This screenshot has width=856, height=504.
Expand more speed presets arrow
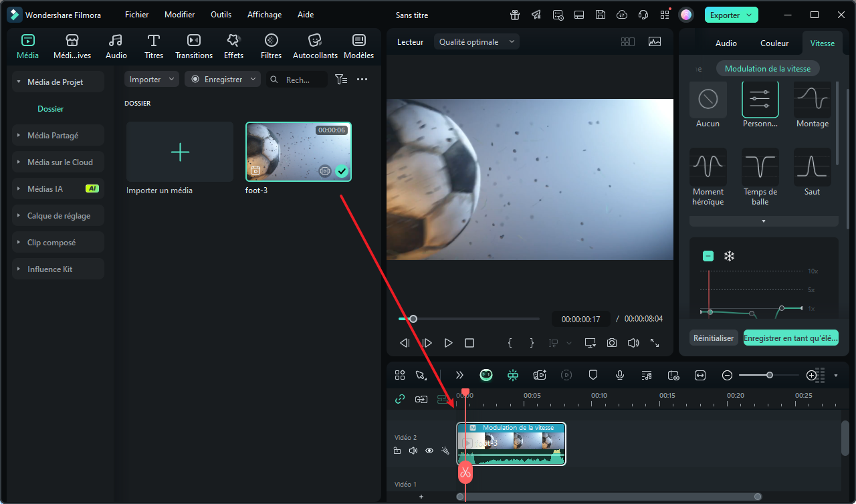point(764,221)
